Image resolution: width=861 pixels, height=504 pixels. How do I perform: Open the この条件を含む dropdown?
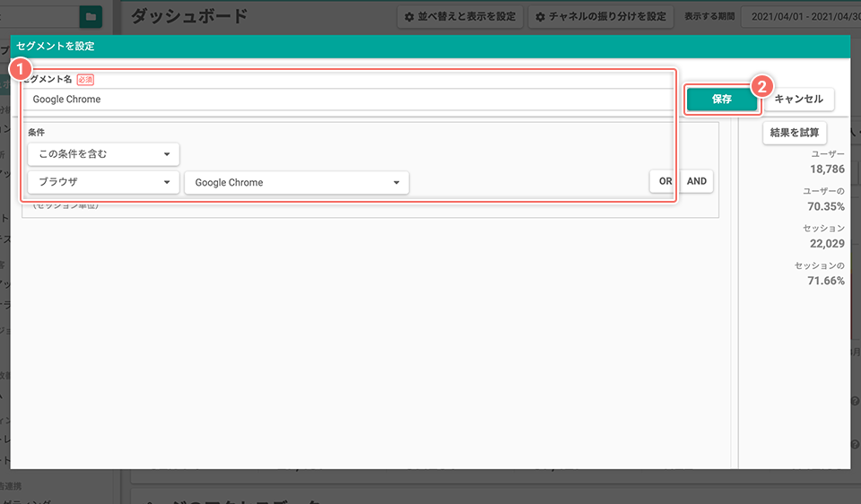[x=104, y=154]
